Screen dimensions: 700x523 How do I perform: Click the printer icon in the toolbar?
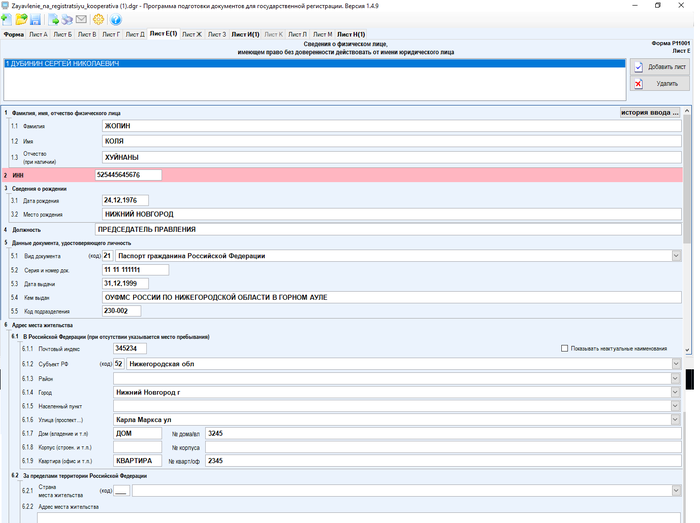click(x=66, y=19)
